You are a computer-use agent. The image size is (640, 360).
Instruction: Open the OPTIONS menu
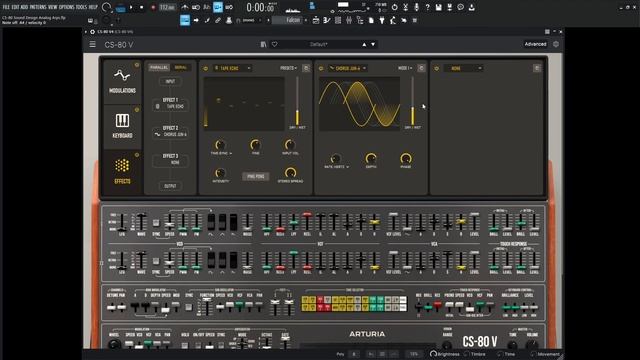click(67, 7)
